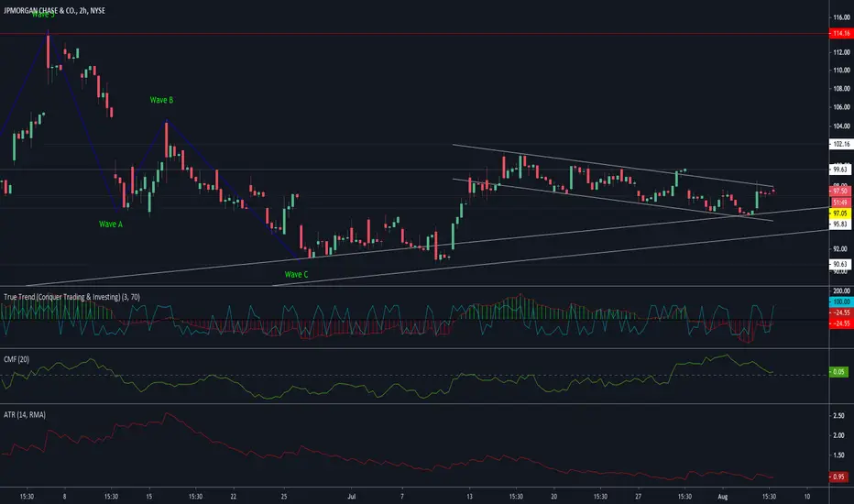Click the blue 100.00 True Trend value tag
The image size is (854, 504).
[x=841, y=301]
